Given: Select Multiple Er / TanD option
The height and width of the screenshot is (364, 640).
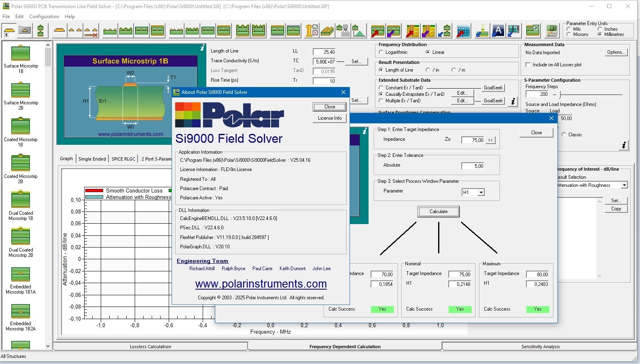Looking at the screenshot, I should point(400,101).
